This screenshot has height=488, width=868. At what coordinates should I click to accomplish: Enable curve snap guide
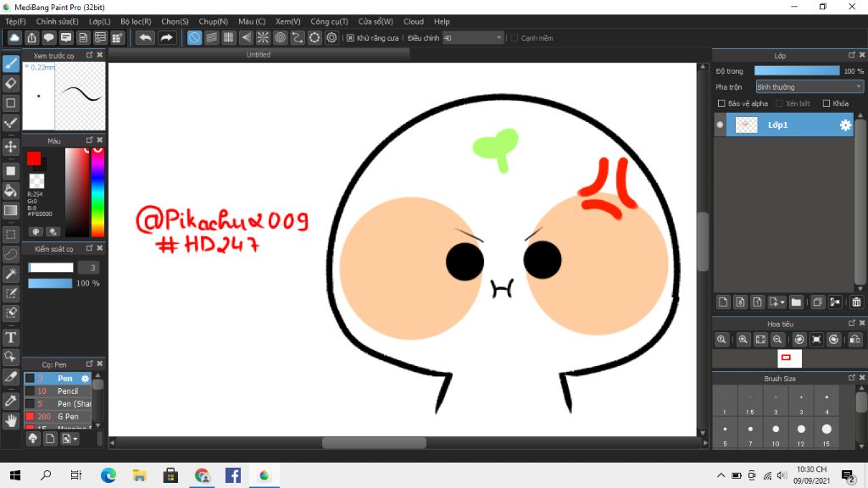pos(298,37)
